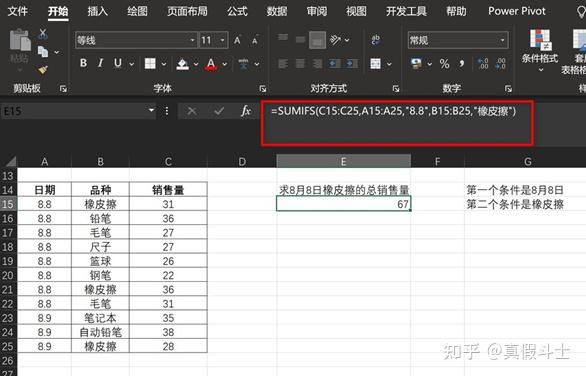
Task: Select column C header
Action: pyautogui.click(x=168, y=161)
